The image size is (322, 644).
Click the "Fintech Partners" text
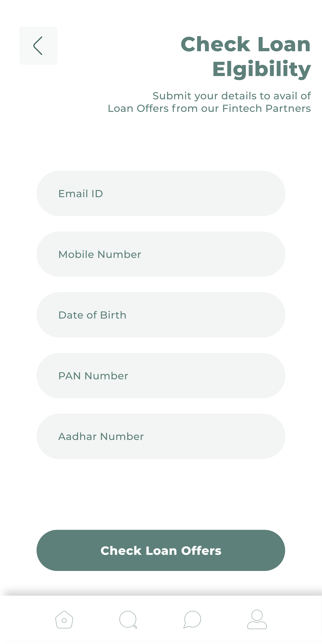[266, 109]
